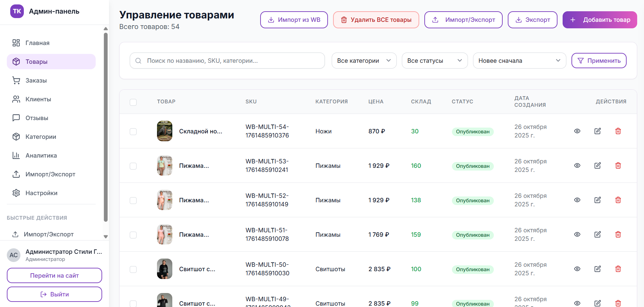This screenshot has width=644, height=307.
Task: Edit the WB-MULTI-51 pajama using pencil icon
Action: coord(597,235)
